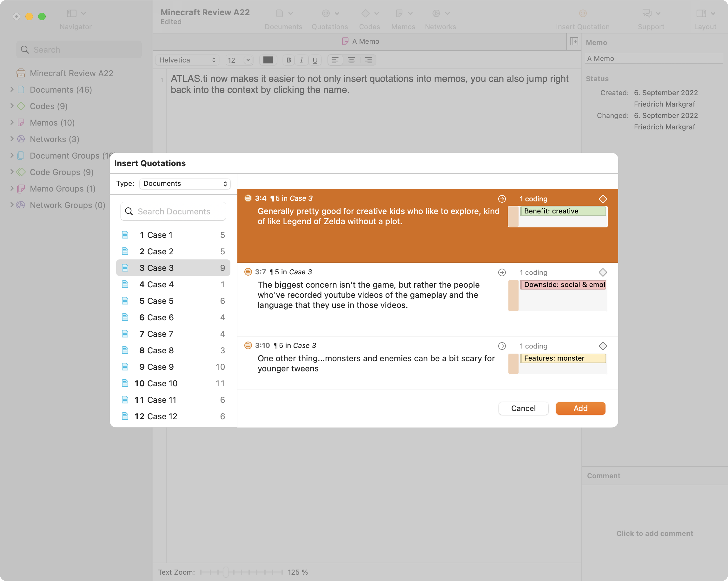Screen dimensions: 728x581
Task: Click the code diamond icon on quotation 3:10
Action: 602,346
